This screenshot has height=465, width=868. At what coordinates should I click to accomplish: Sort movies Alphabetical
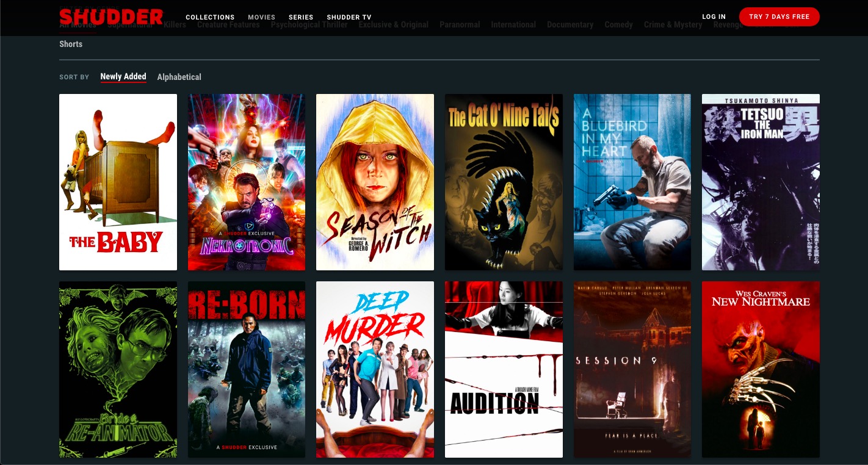click(x=179, y=77)
